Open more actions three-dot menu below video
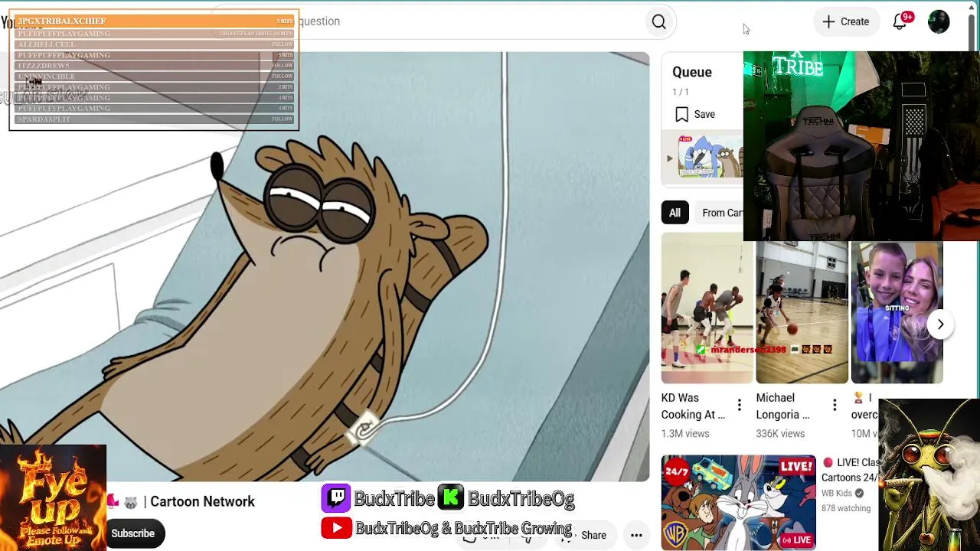Screen dimensions: 980x551 636,535
